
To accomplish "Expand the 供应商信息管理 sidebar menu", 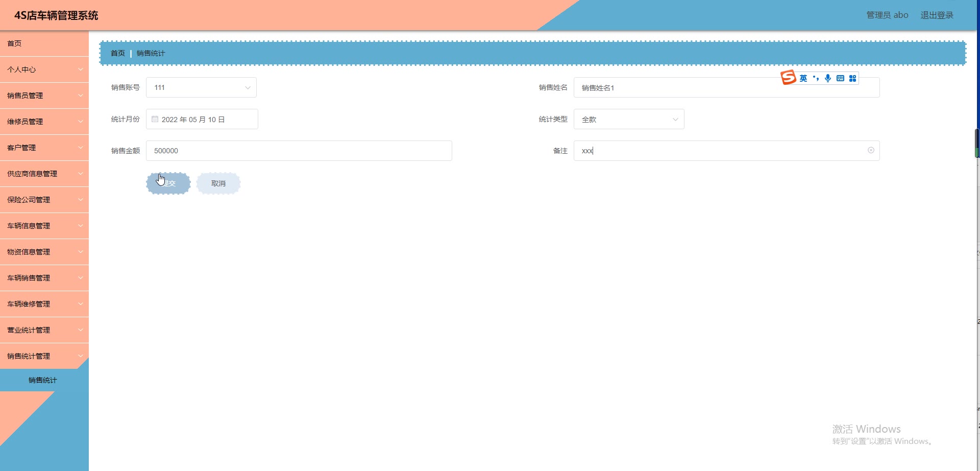I will (x=44, y=174).
